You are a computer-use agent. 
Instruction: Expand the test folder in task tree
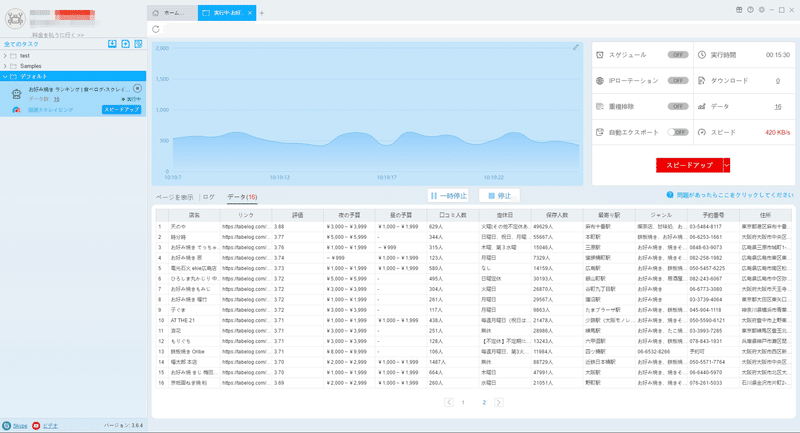tap(5, 56)
